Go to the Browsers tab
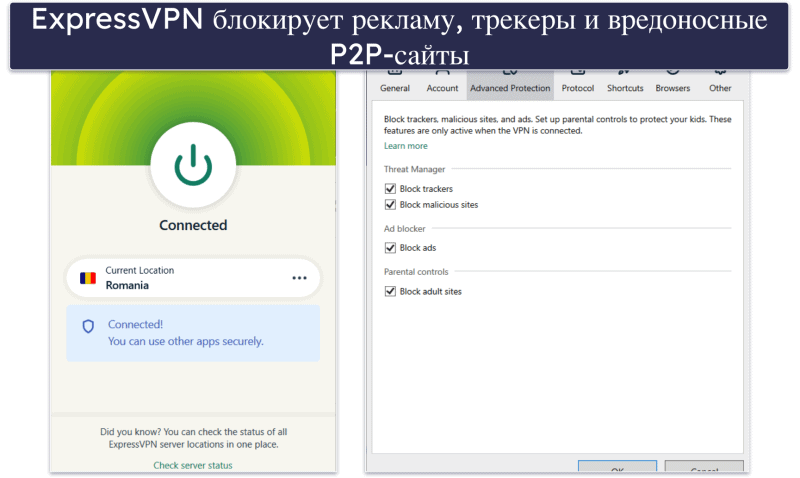This screenshot has height=478, width=800. click(x=672, y=84)
